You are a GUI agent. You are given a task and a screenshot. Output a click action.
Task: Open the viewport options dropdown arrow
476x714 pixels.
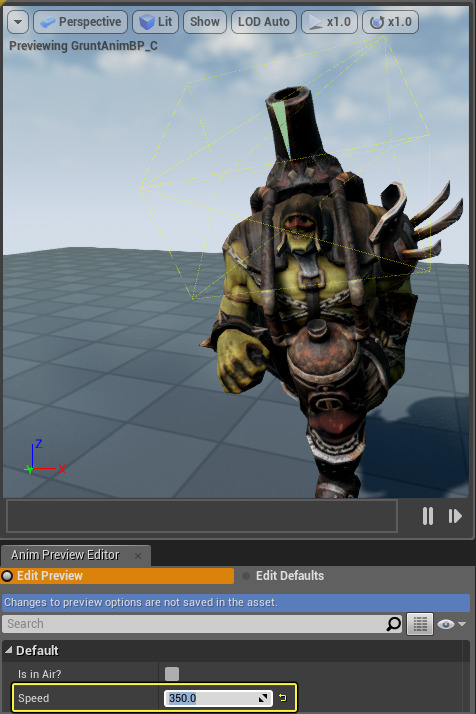(x=18, y=22)
